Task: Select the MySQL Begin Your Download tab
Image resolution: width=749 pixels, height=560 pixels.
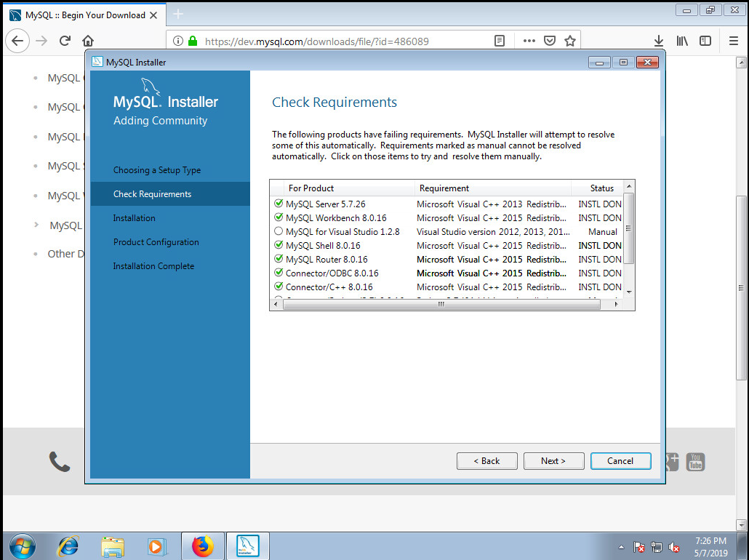Action: 85,15
